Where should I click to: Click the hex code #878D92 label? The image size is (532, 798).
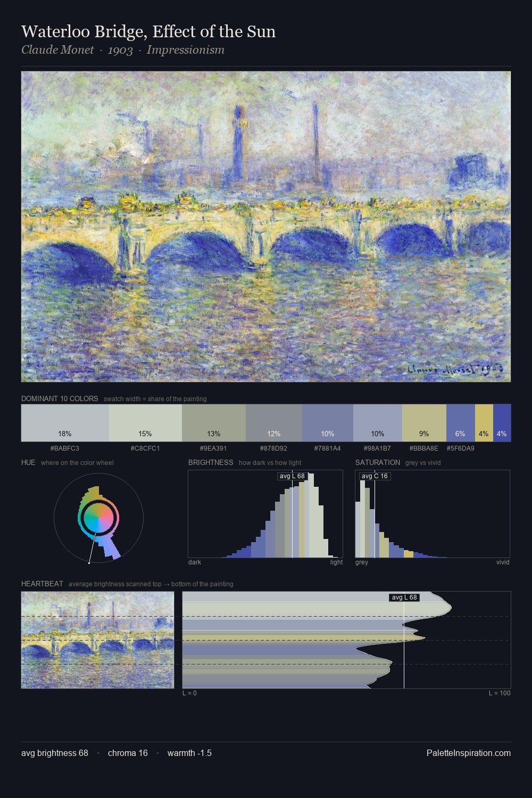[273, 448]
